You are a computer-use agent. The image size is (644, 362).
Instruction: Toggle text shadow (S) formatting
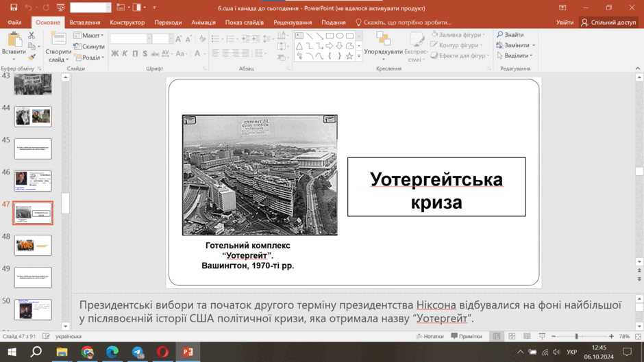(x=145, y=53)
